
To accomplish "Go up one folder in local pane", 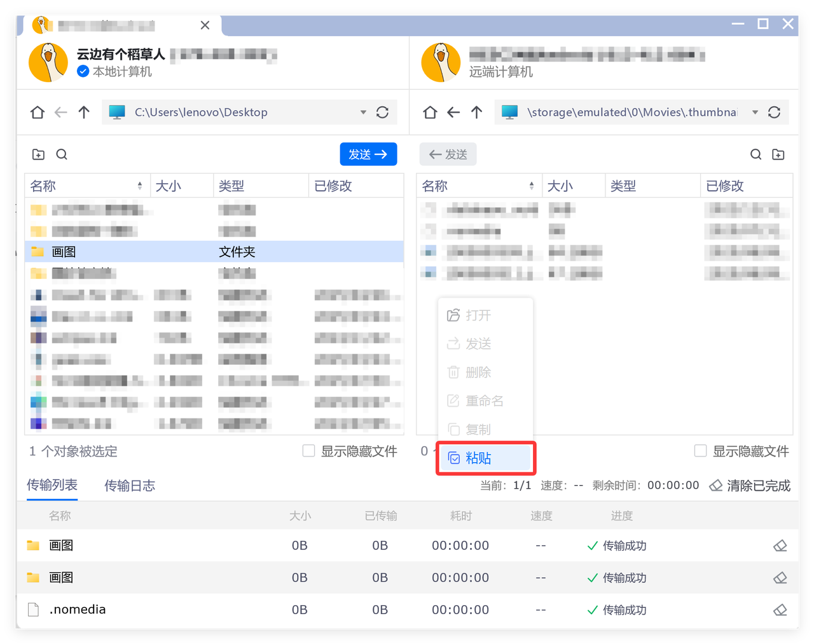I will (x=84, y=113).
